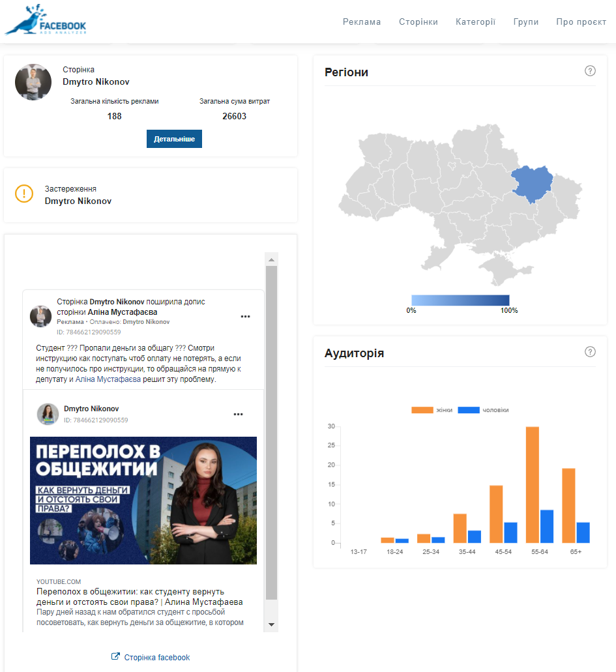Image resolution: width=616 pixels, height=672 pixels.
Task: Click the orange warning icon near Застереження
Action: [x=24, y=194]
